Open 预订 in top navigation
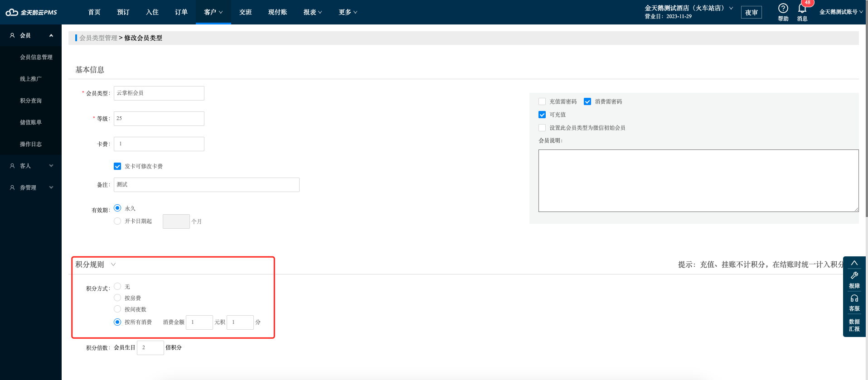The image size is (868, 380). (123, 12)
